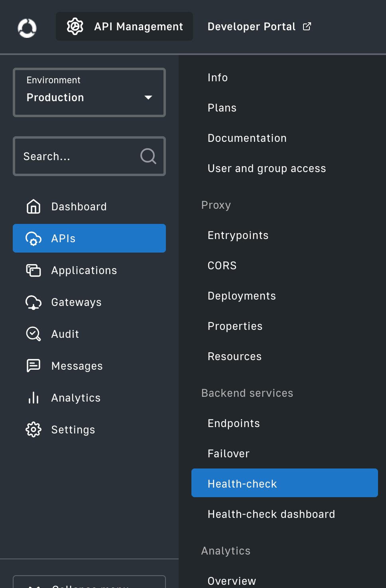Image resolution: width=386 pixels, height=588 pixels.
Task: Open the Developer Portal link
Action: point(251,26)
